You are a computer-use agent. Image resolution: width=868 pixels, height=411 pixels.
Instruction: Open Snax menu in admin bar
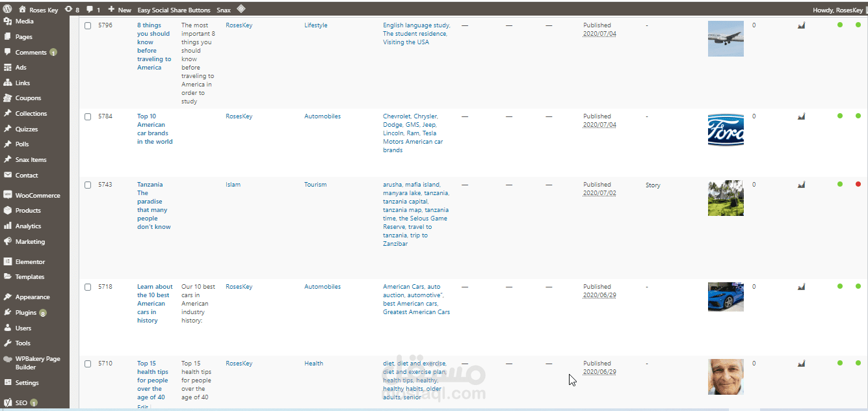(x=224, y=10)
